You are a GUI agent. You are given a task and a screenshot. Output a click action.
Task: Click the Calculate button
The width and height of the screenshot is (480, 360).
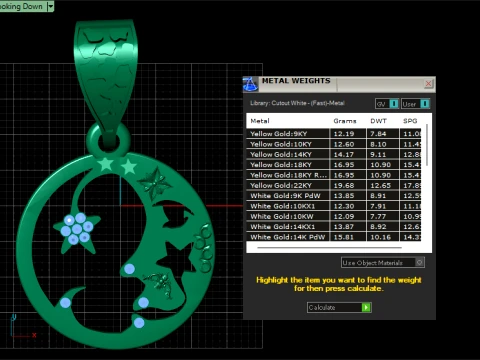pyautogui.click(x=339, y=307)
